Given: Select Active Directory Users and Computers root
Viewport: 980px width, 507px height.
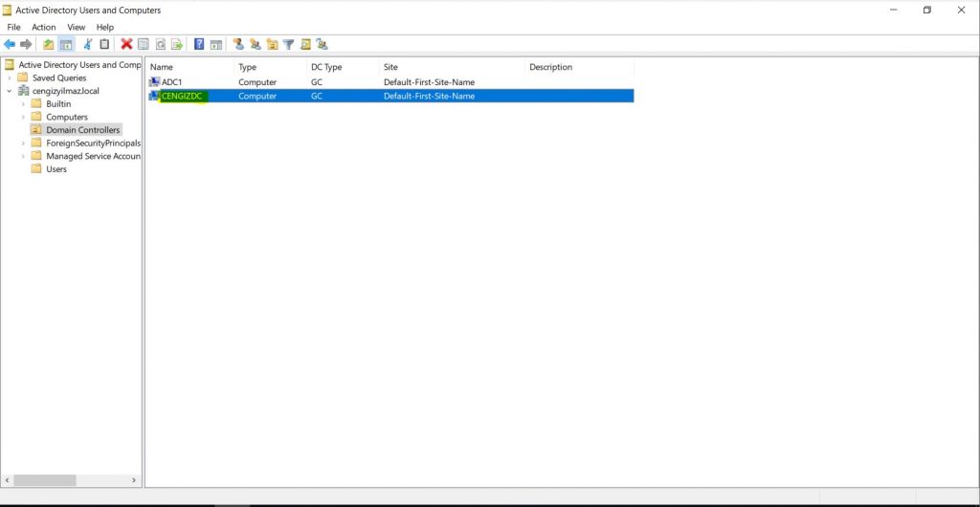Looking at the screenshot, I should 79,64.
